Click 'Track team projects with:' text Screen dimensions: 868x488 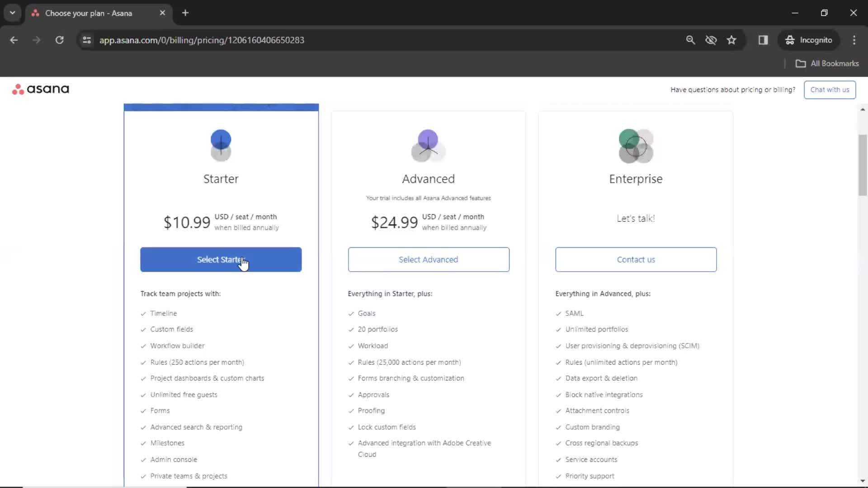[x=180, y=294]
